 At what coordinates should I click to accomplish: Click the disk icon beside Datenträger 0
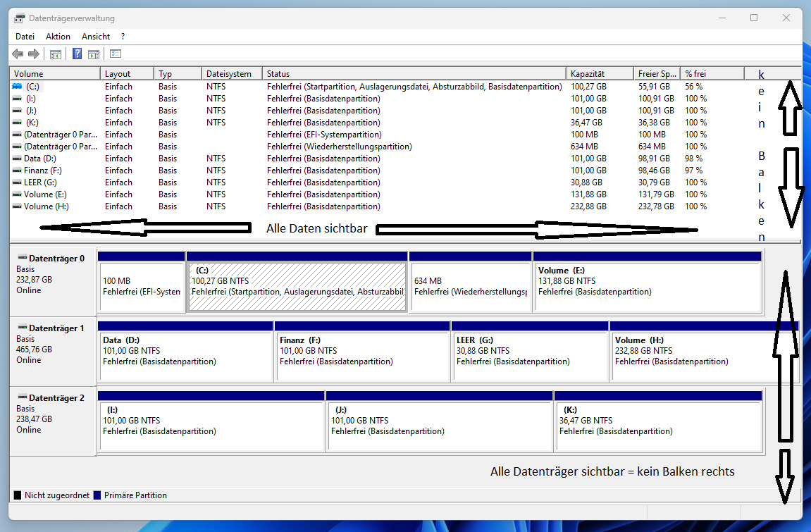point(23,257)
